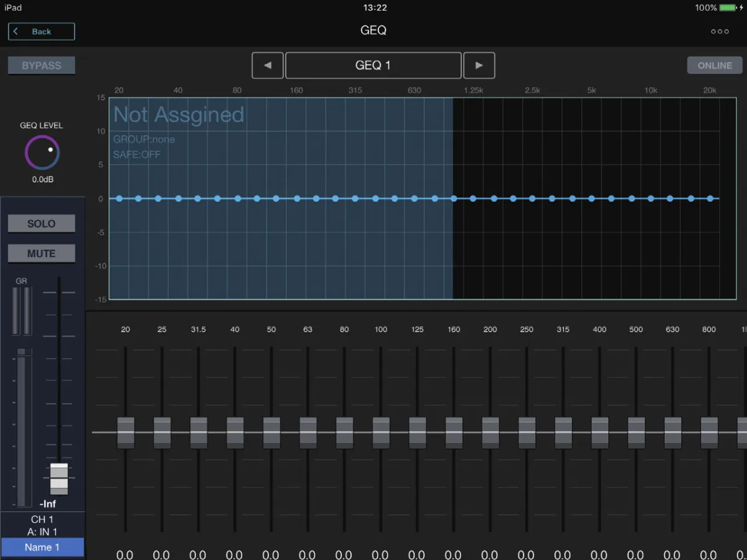This screenshot has height=560, width=747.
Task: Click the 800 Hz band fader
Action: point(709,432)
